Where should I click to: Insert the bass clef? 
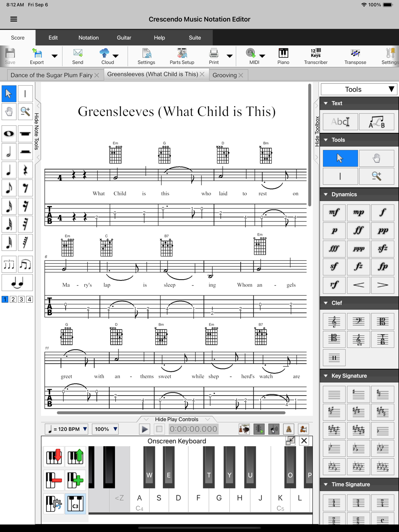click(358, 321)
